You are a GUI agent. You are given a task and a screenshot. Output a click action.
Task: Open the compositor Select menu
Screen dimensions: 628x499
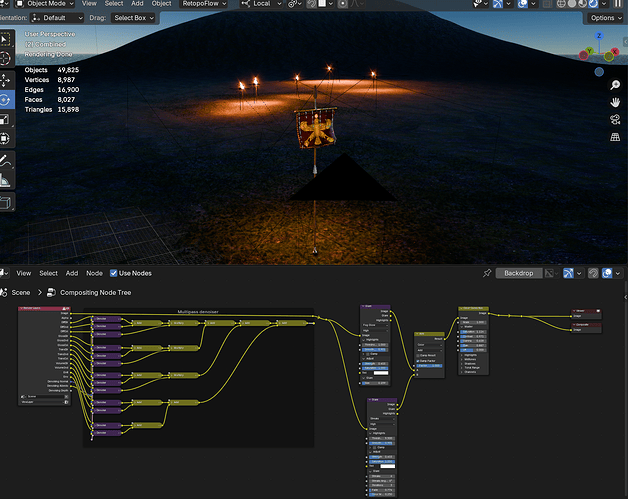[x=48, y=273]
